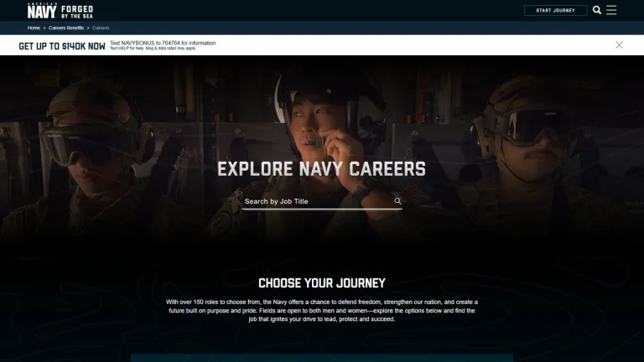Image resolution: width=644 pixels, height=362 pixels.
Task: Click the Start Journey button
Action: (555, 10)
